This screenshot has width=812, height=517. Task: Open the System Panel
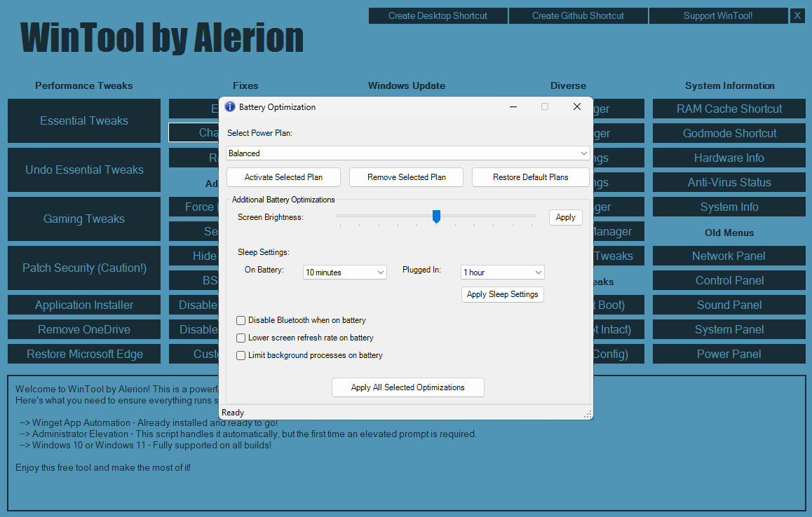coord(729,329)
